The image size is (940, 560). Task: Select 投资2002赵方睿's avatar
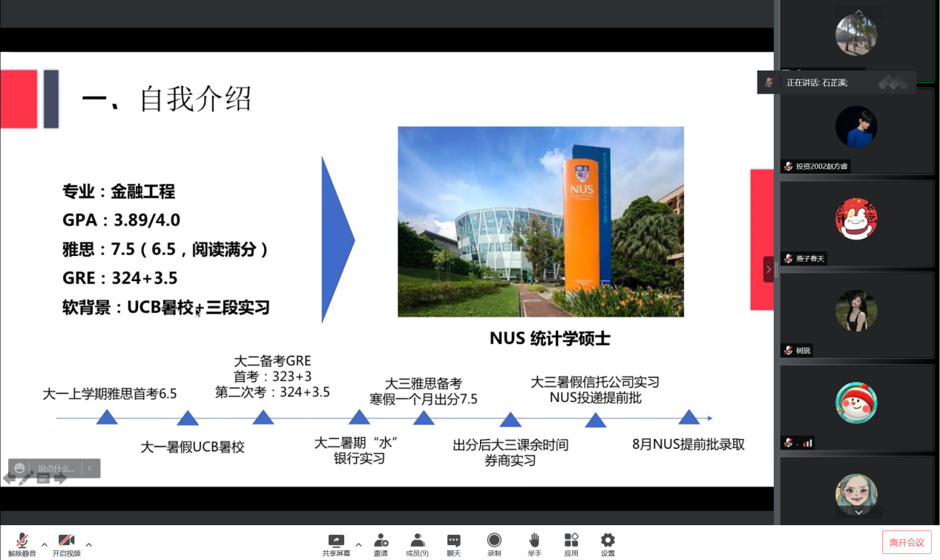click(x=856, y=127)
